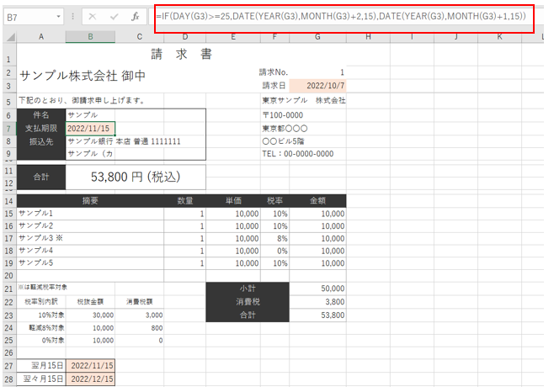This screenshot has width=554, height=392.
Task: Select the 消費税 amount cell 3,800
Action: (317, 301)
